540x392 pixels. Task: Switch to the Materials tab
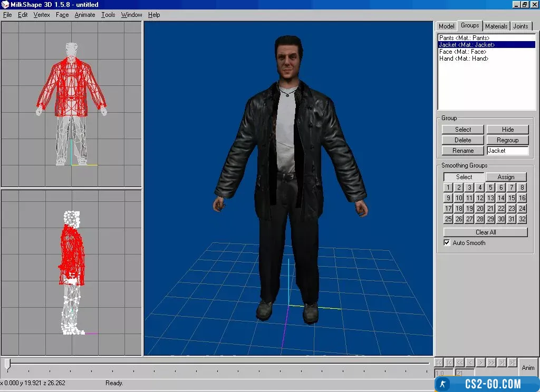(x=496, y=26)
